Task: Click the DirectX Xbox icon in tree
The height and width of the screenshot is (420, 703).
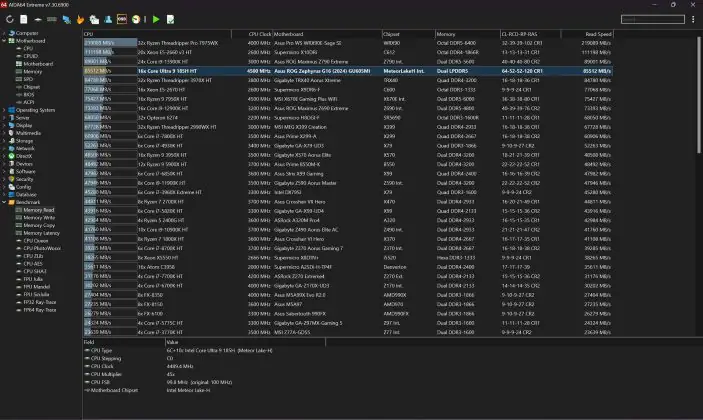Action: (x=12, y=156)
